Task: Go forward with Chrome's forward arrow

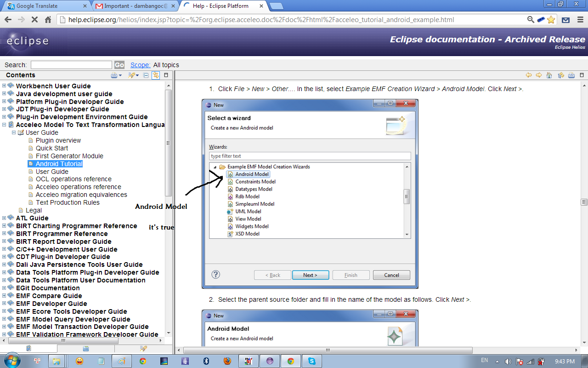Action: (x=21, y=20)
